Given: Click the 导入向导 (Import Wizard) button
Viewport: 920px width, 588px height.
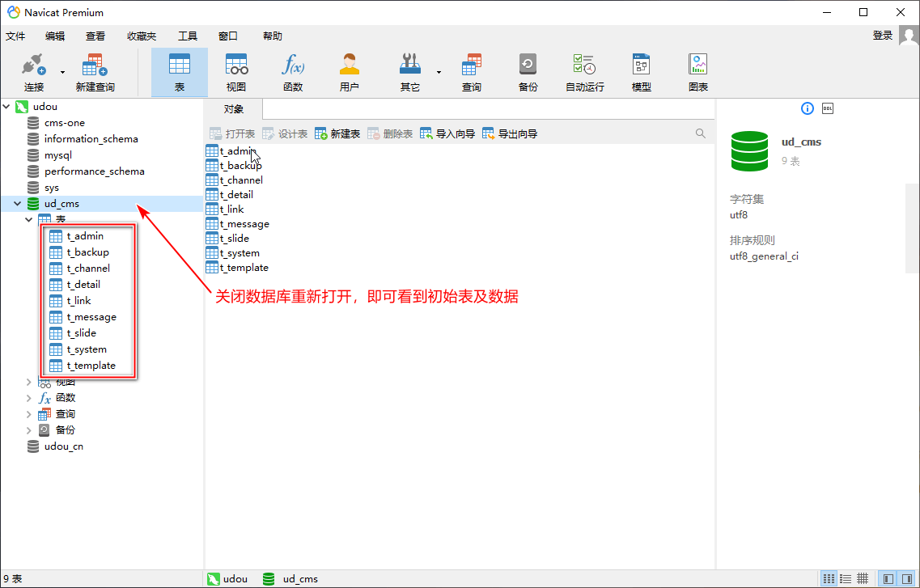Looking at the screenshot, I should (447, 133).
